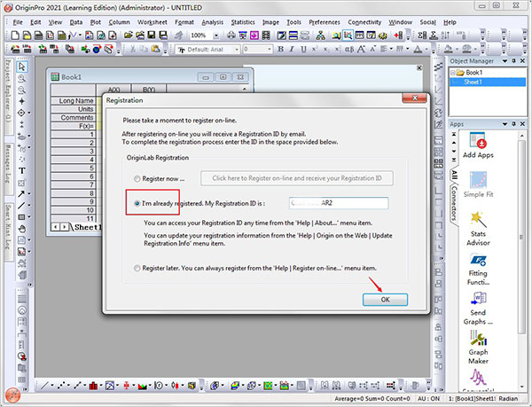Launch the Simple Fit app
The image size is (532, 407).
(478, 184)
